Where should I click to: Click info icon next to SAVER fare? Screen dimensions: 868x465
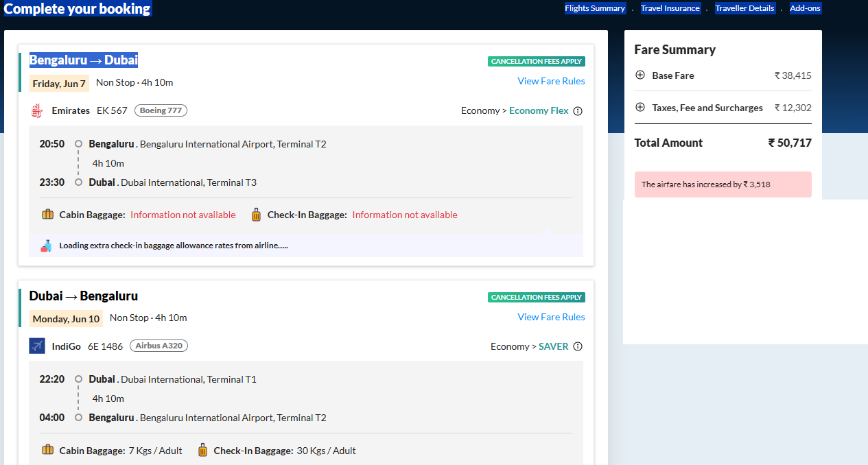(x=578, y=346)
